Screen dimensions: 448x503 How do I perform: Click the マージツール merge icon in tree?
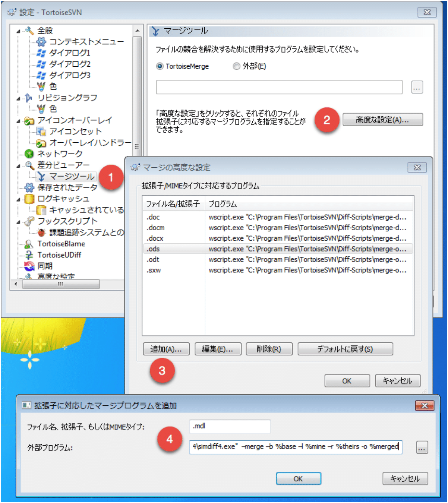[x=41, y=177]
